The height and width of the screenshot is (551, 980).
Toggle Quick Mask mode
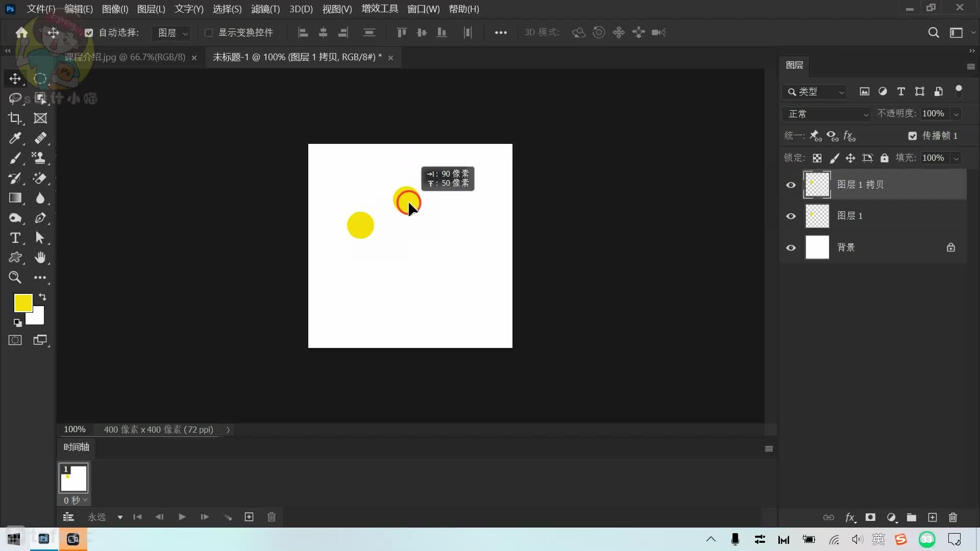click(x=15, y=340)
